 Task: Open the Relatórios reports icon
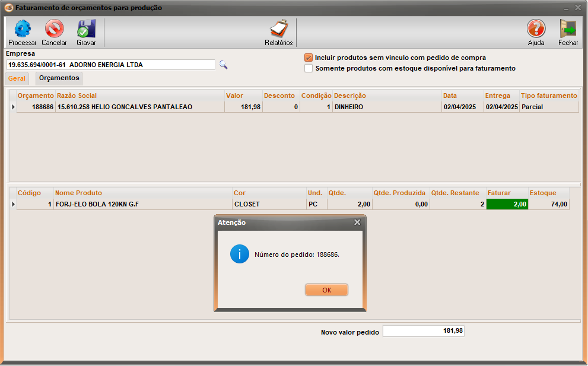point(278,29)
